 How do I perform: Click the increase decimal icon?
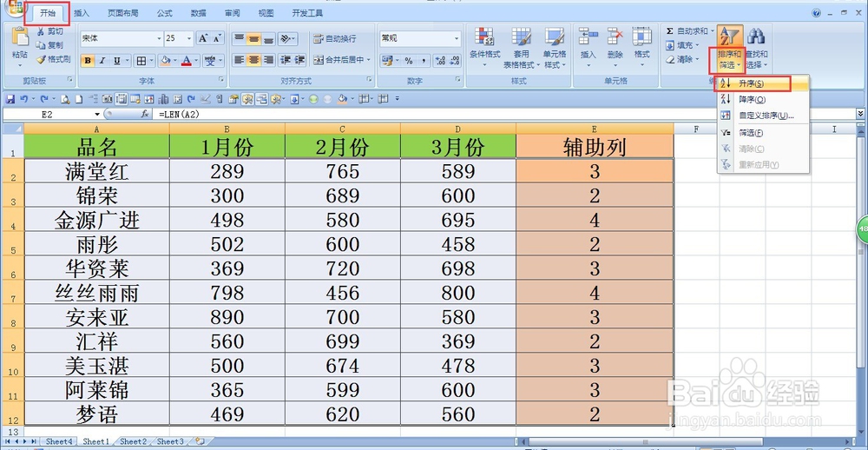tap(441, 61)
